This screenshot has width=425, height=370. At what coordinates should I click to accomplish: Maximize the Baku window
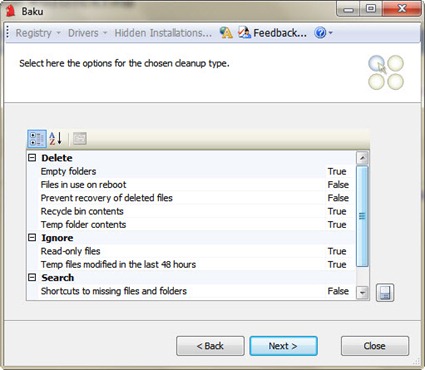click(x=371, y=9)
